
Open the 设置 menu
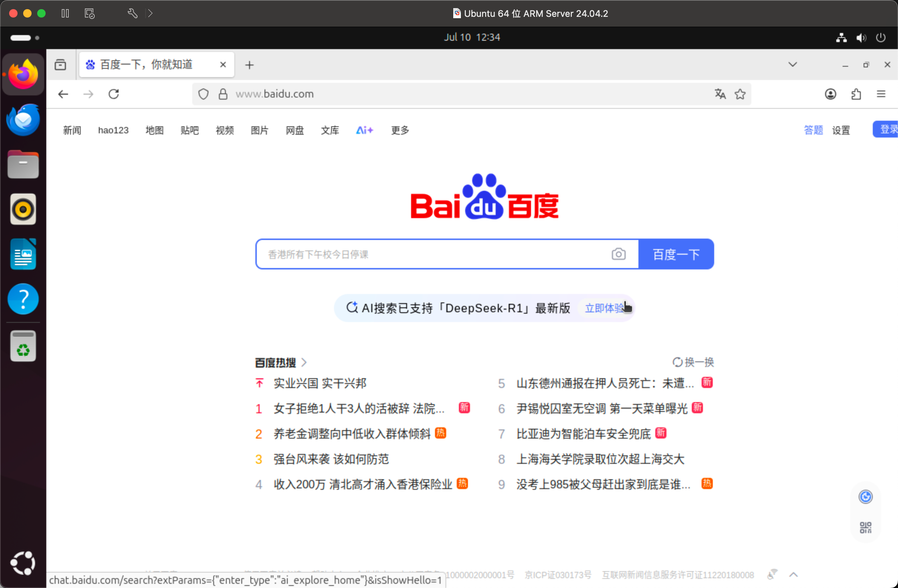[x=841, y=130]
